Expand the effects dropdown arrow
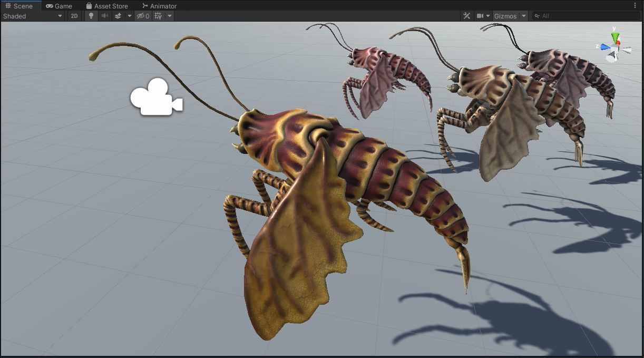 point(129,16)
